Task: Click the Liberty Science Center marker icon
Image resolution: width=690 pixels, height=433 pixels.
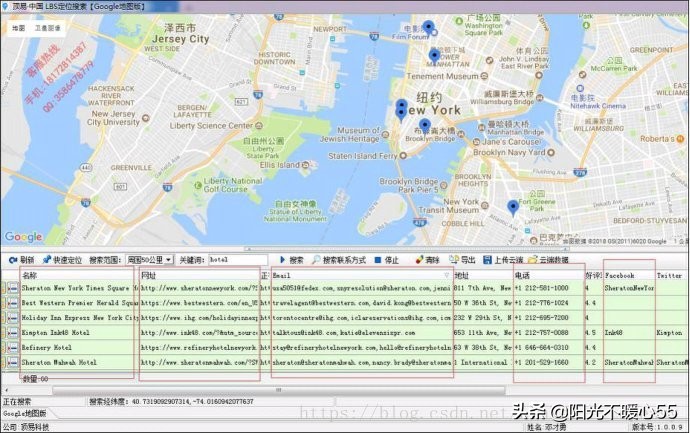Action: 259,126
